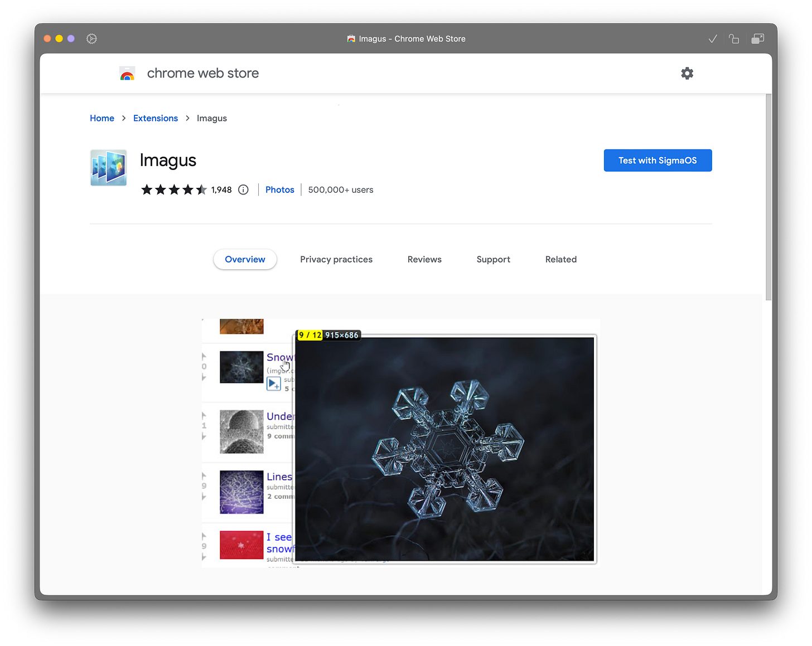Open the Chrome Web Store settings gear
This screenshot has height=646, width=812.
pos(687,73)
